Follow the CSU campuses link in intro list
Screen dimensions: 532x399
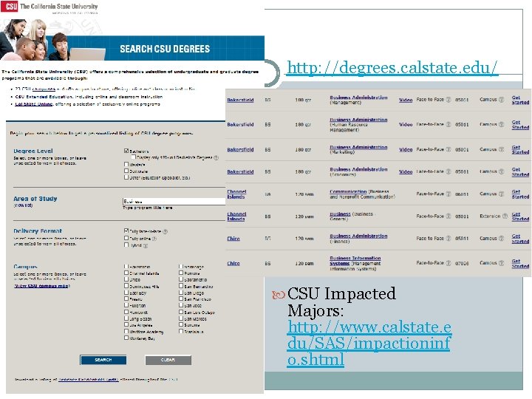[44, 89]
